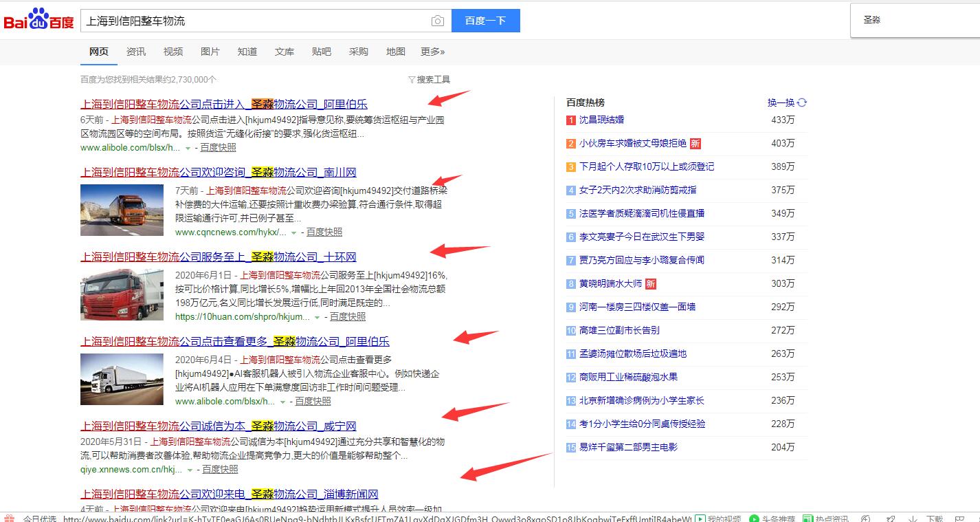This screenshot has height=522, width=980.
Task: Open result 上海到信阳整车物流公司点击进入 阿里伯乐
Action: point(224,105)
